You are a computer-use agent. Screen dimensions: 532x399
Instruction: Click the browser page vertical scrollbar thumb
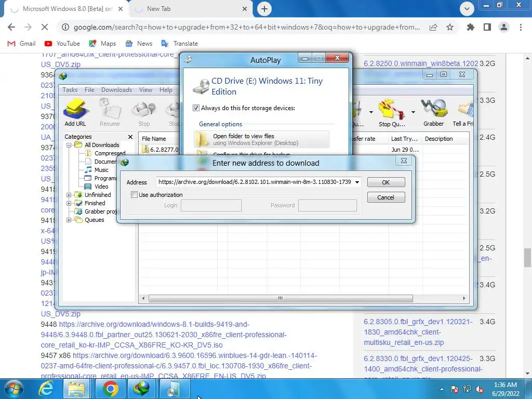pyautogui.click(x=527, y=258)
